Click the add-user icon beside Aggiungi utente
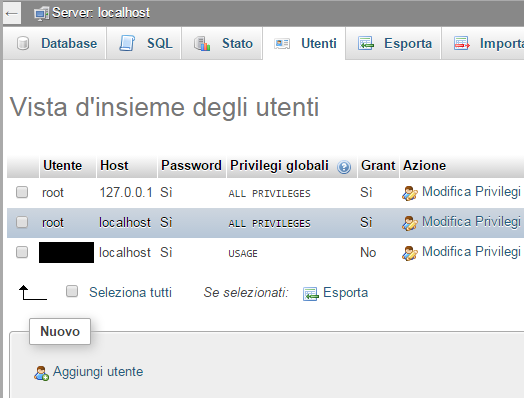The image size is (524, 398). [x=41, y=373]
